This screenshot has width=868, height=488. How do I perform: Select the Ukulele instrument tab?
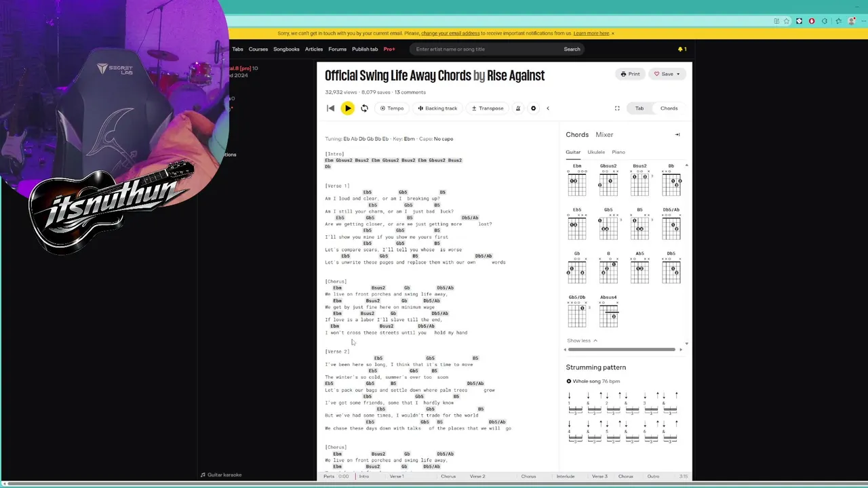596,152
